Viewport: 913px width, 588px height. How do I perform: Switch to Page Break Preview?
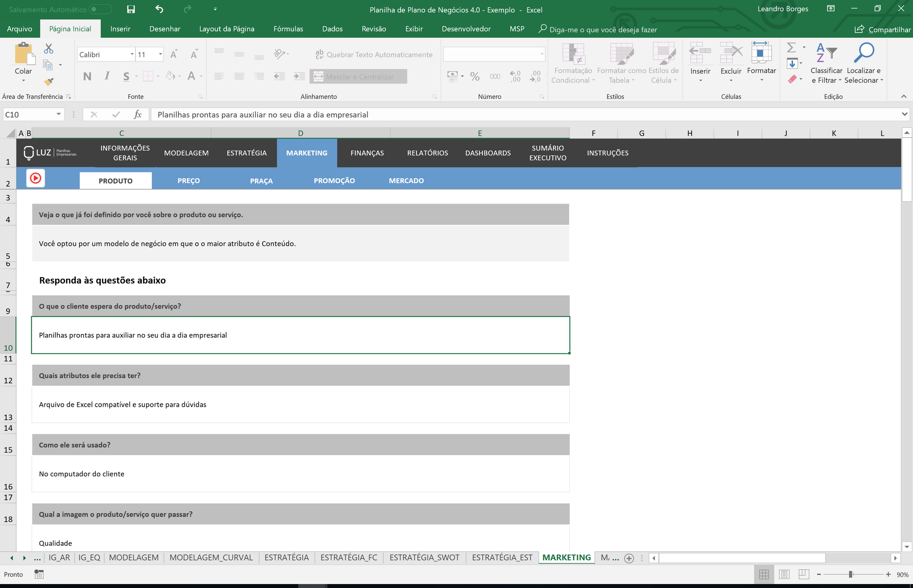coord(804,575)
